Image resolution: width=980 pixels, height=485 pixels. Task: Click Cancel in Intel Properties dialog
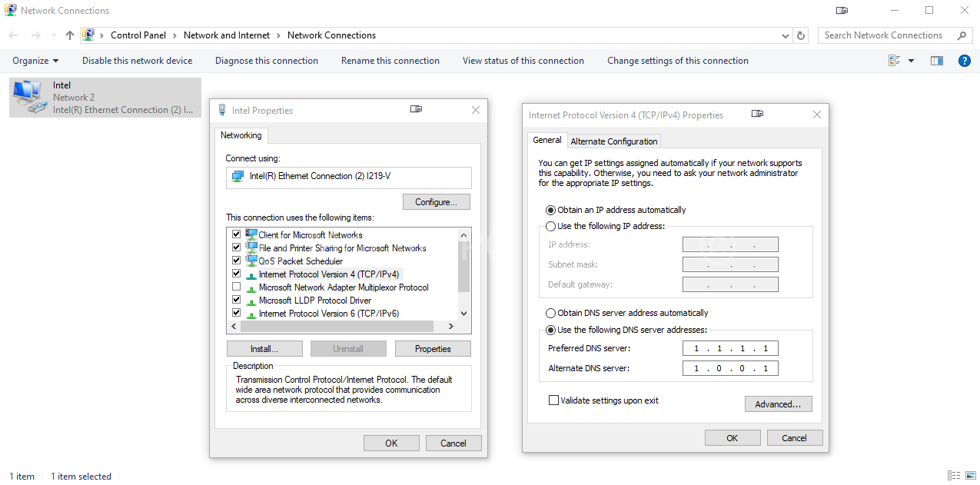click(453, 443)
